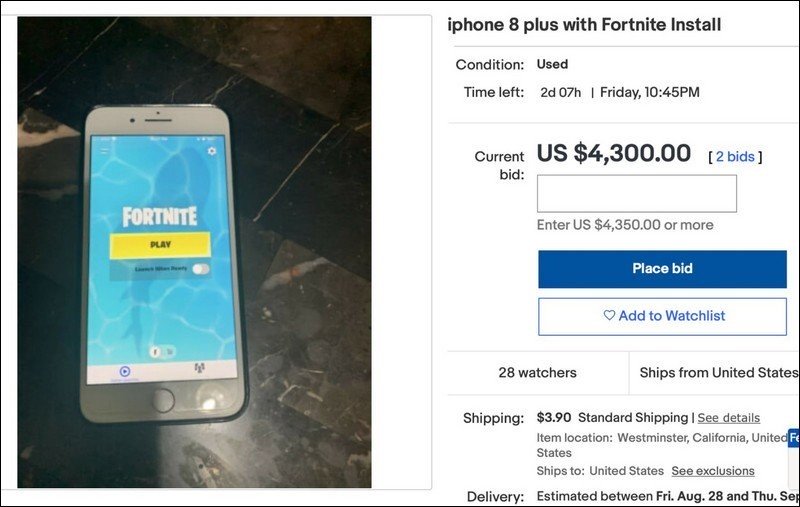Click the Fortnite logo on phone screen
The height and width of the screenshot is (507, 800).
(160, 216)
